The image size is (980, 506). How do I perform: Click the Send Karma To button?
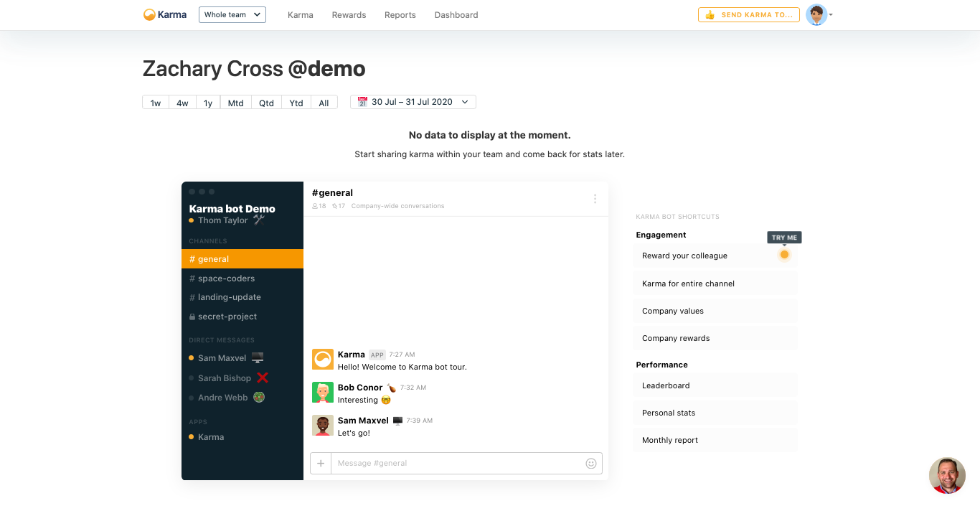[748, 14]
